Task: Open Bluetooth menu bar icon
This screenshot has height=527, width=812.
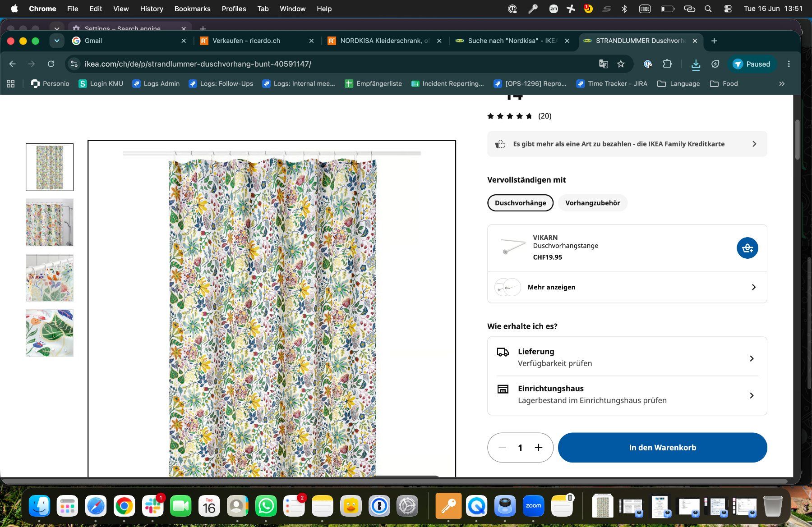Action: [624, 9]
